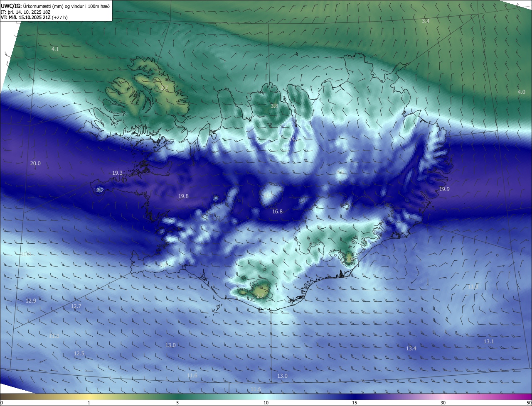Click the 20.0 value label on the map
The image size is (532, 406).
point(36,163)
